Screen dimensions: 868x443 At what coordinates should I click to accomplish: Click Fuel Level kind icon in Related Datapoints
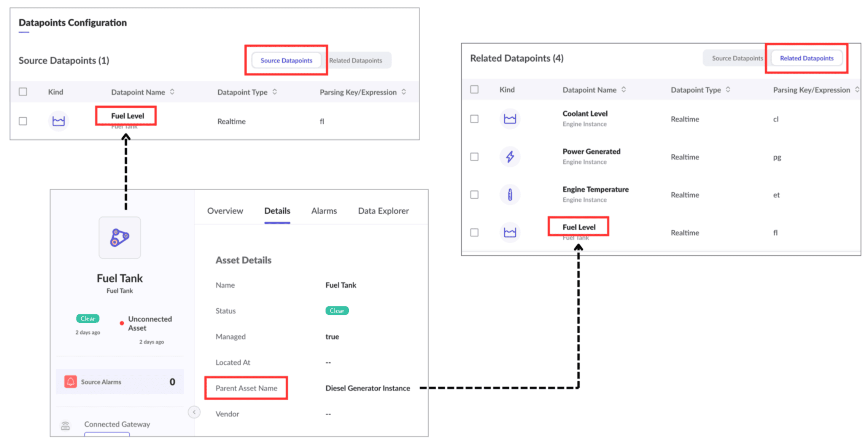click(x=510, y=232)
